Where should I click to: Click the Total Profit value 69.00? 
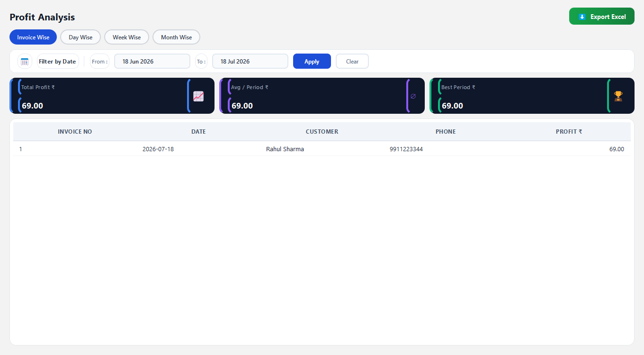click(x=32, y=106)
